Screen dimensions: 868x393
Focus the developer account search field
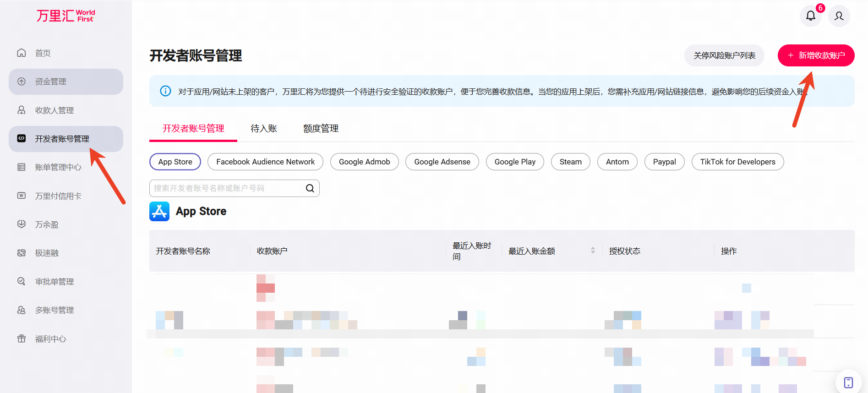(235, 188)
